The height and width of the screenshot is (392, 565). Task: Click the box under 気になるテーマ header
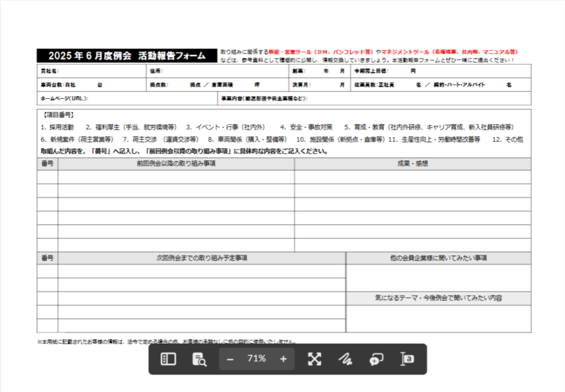click(x=439, y=319)
